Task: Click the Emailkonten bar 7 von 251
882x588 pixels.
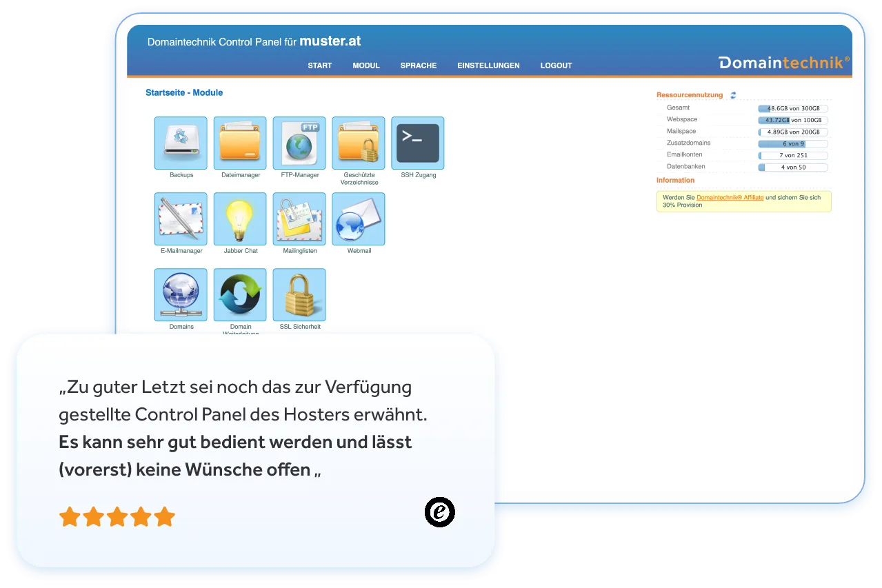Action: pos(793,155)
